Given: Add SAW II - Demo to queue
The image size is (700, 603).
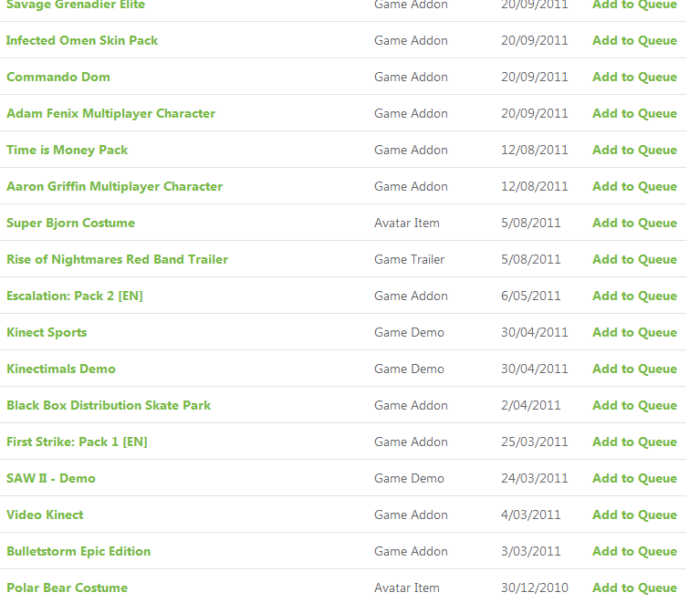Looking at the screenshot, I should pos(634,478).
